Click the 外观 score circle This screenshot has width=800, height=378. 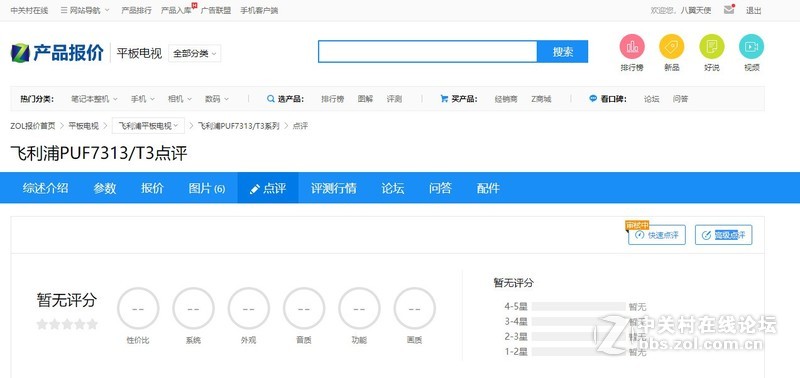[x=248, y=308]
